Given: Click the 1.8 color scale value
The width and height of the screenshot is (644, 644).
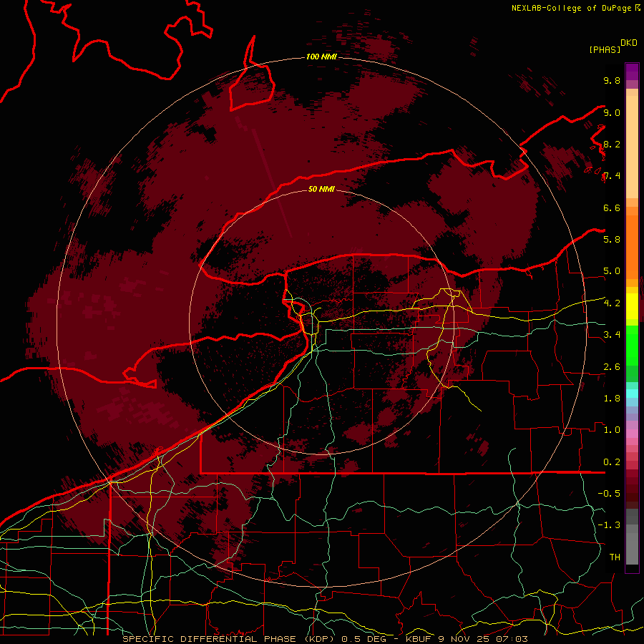Looking at the screenshot, I should tap(612, 399).
